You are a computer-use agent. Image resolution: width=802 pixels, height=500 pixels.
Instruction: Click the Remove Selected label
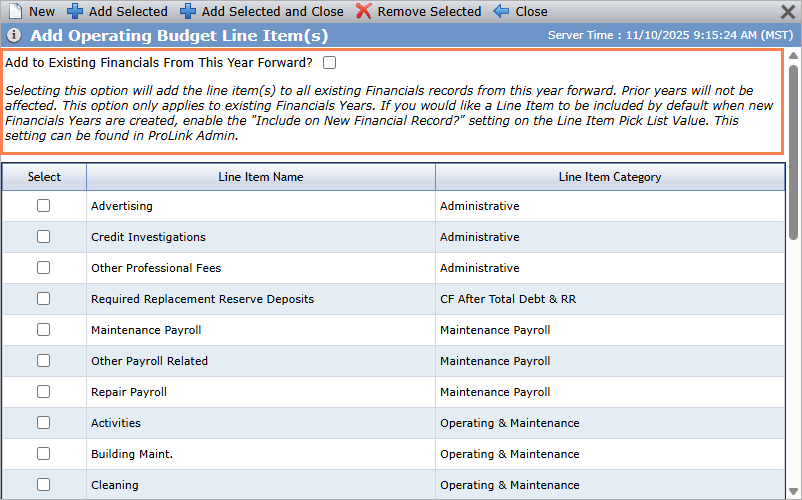coord(430,12)
